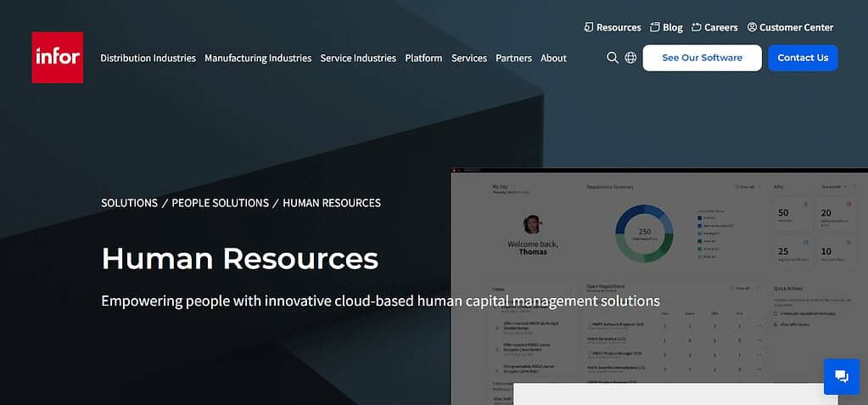Go to Resources link
The image size is (868, 405).
[x=619, y=27]
